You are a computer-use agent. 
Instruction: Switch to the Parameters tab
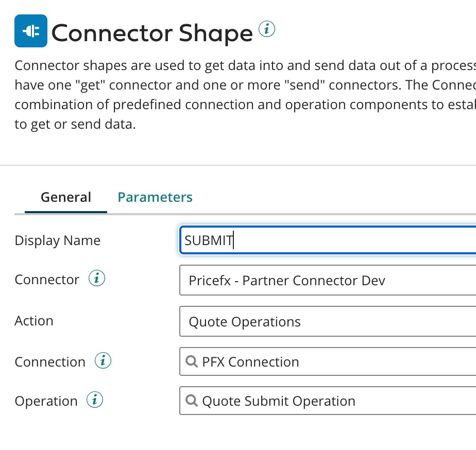pyautogui.click(x=155, y=197)
